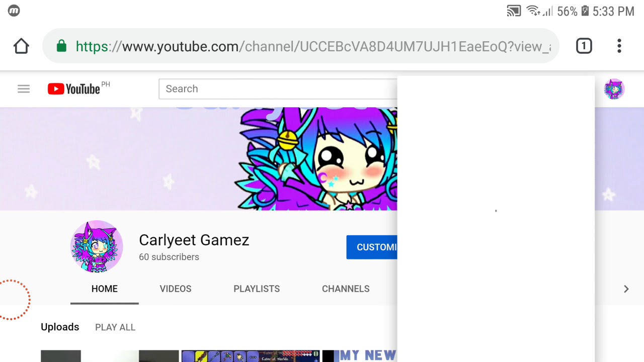
Task: Click the Carlyeet Gamez channel name
Action: click(194, 240)
